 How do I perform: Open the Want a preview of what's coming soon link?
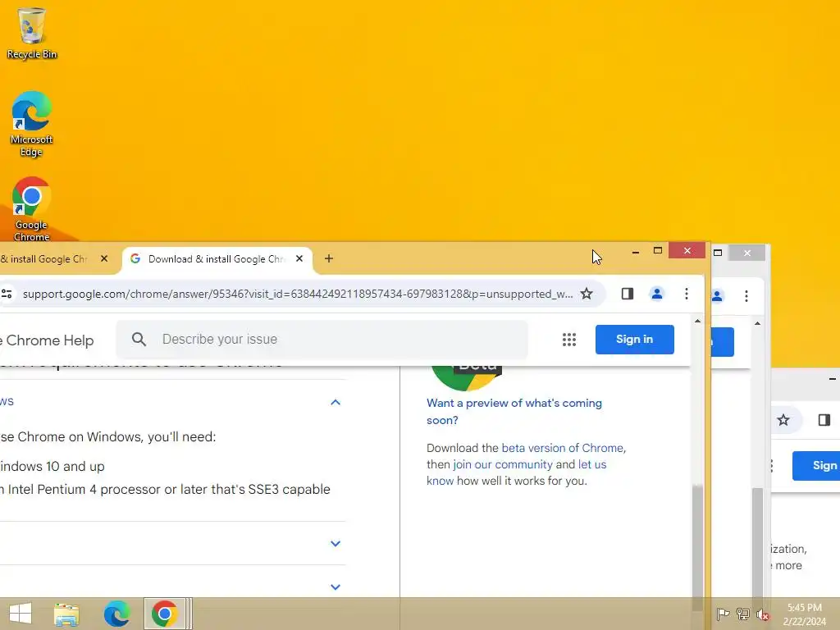click(514, 412)
